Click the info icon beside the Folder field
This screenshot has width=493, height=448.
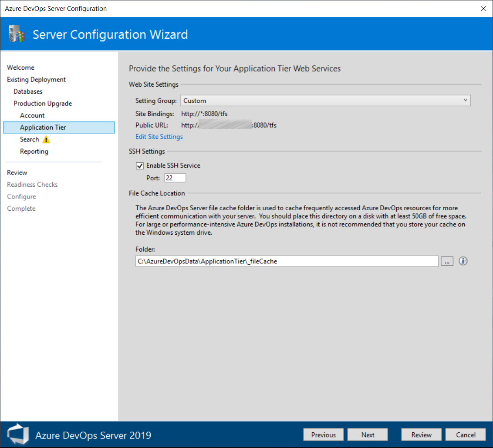[463, 261]
